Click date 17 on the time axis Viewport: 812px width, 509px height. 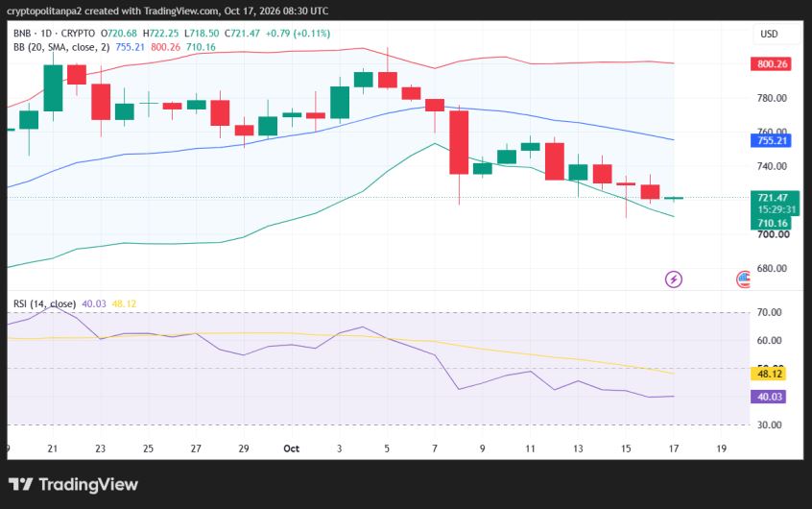pyautogui.click(x=673, y=448)
